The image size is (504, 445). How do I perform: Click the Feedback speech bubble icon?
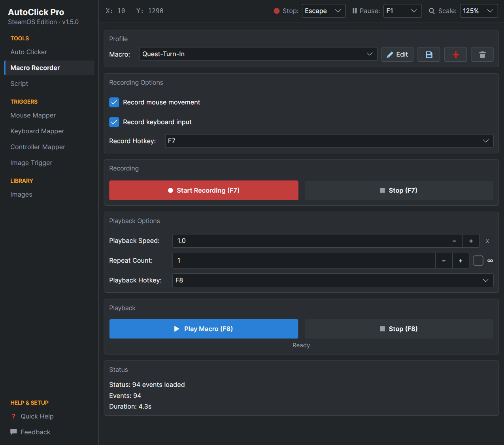13,432
